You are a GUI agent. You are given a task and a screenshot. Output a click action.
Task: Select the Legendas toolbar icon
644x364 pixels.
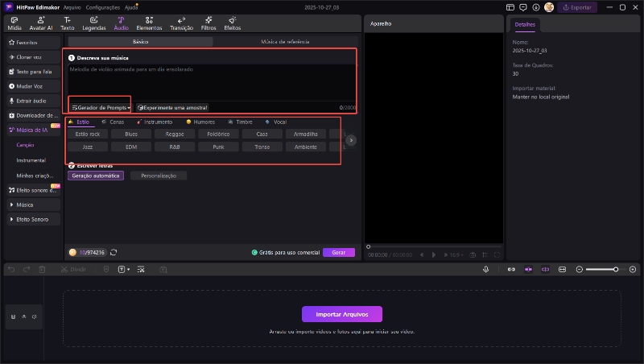point(94,23)
